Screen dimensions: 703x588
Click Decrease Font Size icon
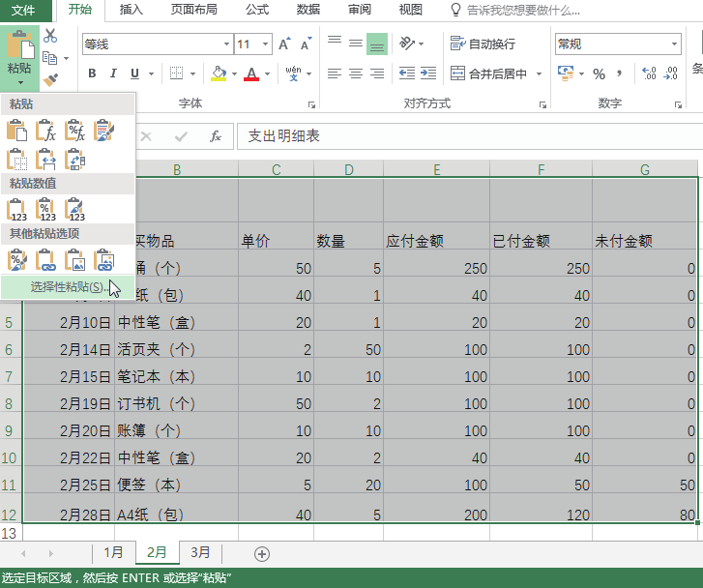coord(307,44)
